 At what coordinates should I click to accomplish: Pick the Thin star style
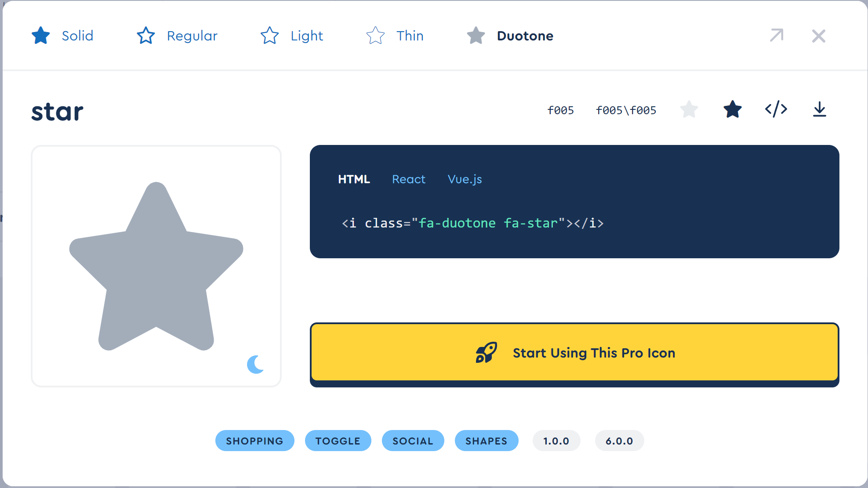(x=395, y=36)
